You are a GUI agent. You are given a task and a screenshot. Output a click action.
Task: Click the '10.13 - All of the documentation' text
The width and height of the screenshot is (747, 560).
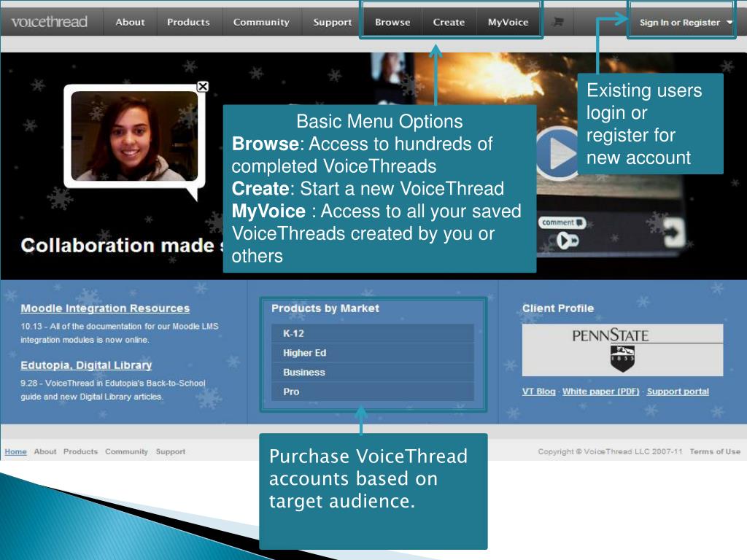(x=120, y=332)
